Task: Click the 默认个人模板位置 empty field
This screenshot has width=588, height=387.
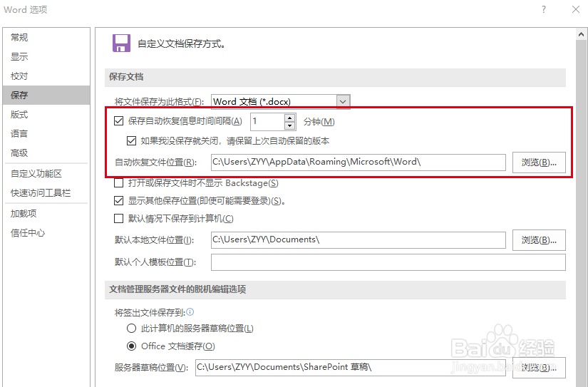Action: pos(388,262)
